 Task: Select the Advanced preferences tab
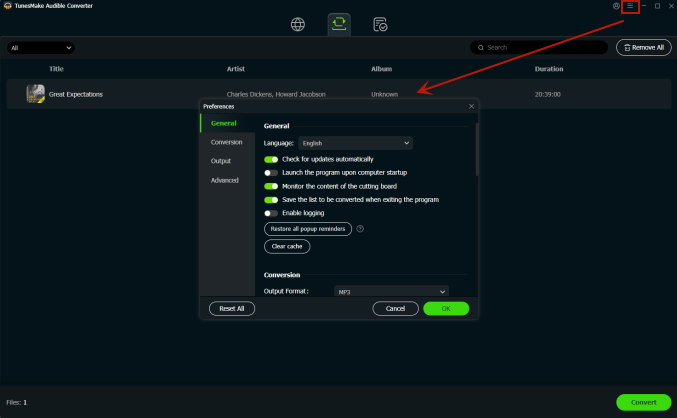tap(225, 180)
